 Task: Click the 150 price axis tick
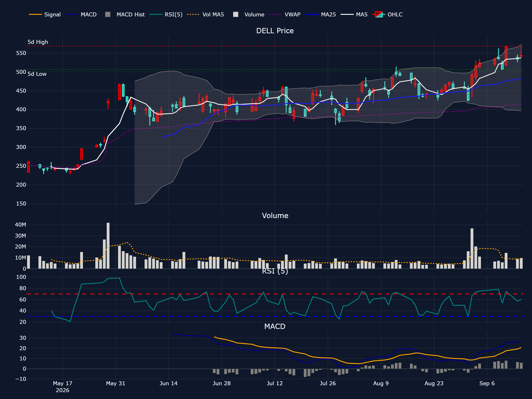click(21, 204)
